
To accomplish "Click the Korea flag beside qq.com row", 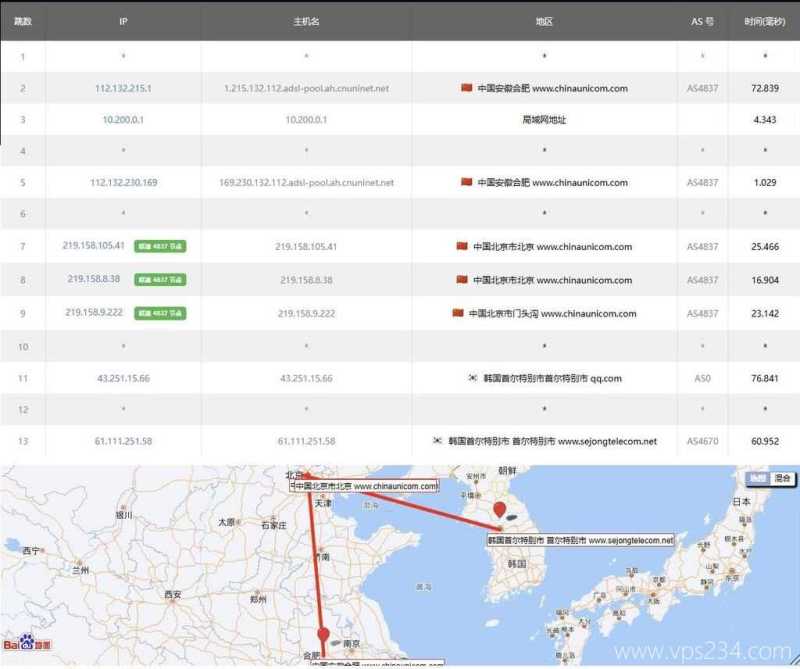I will point(473,378).
